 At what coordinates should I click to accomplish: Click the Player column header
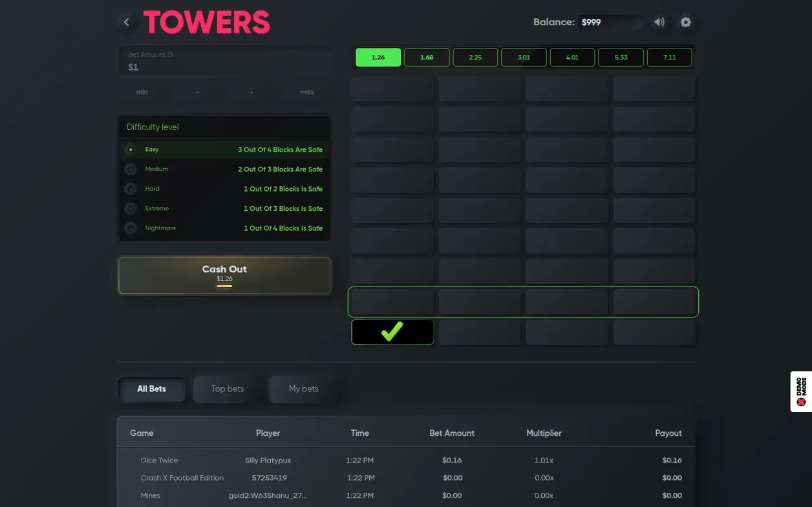(268, 433)
